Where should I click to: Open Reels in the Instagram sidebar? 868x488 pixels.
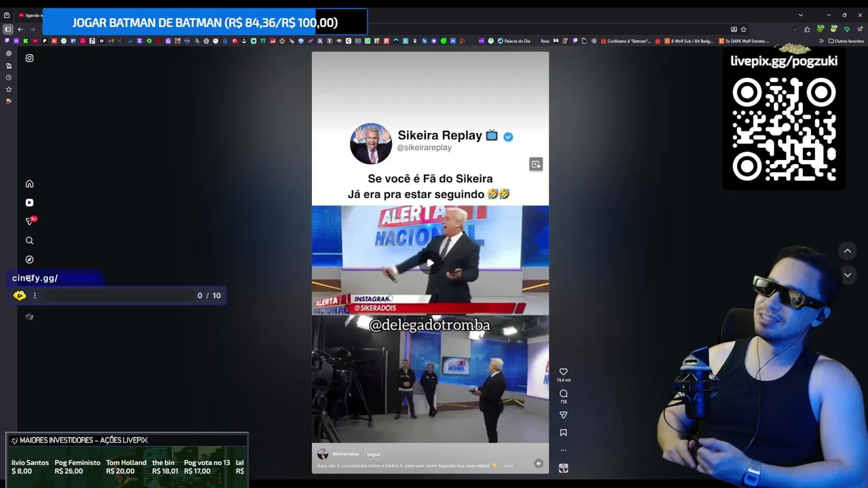[29, 203]
